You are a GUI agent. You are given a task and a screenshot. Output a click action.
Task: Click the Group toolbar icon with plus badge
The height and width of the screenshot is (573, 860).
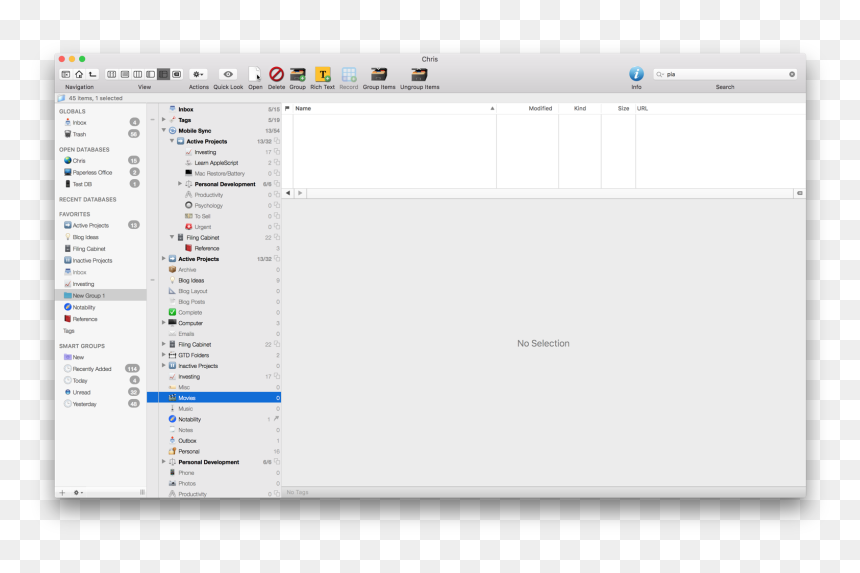coord(298,74)
